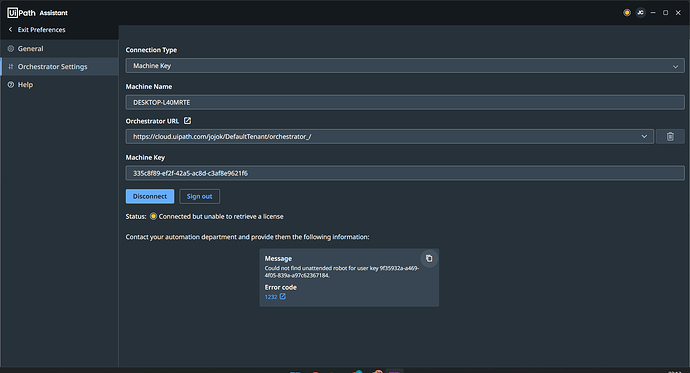
Task: Click the Orchestrator URL label text
Action: click(152, 121)
